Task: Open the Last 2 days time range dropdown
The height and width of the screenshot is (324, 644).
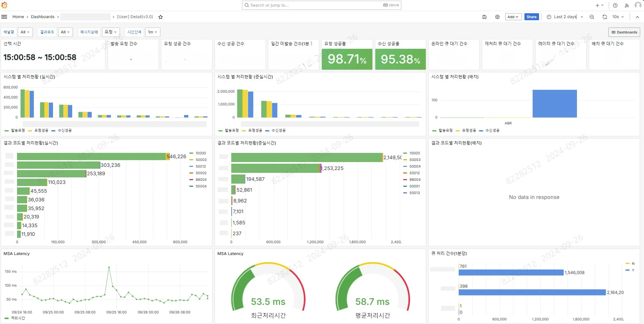Action: click(x=564, y=17)
